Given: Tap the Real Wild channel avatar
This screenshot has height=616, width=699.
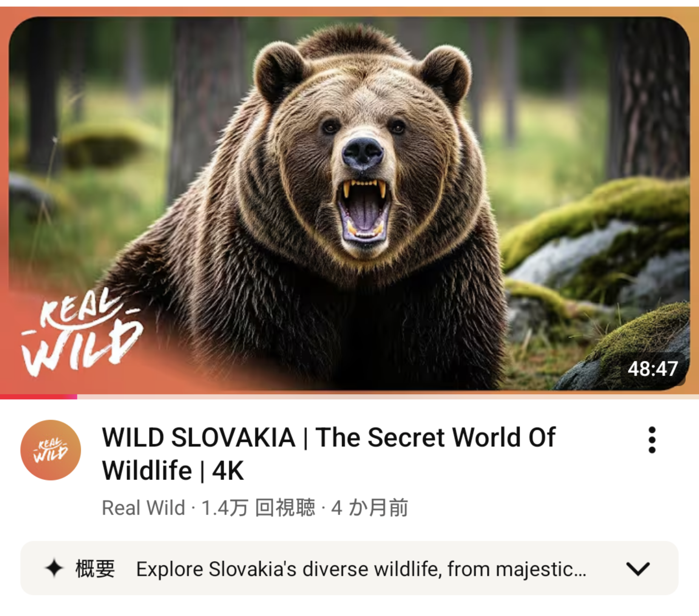Looking at the screenshot, I should (51, 450).
